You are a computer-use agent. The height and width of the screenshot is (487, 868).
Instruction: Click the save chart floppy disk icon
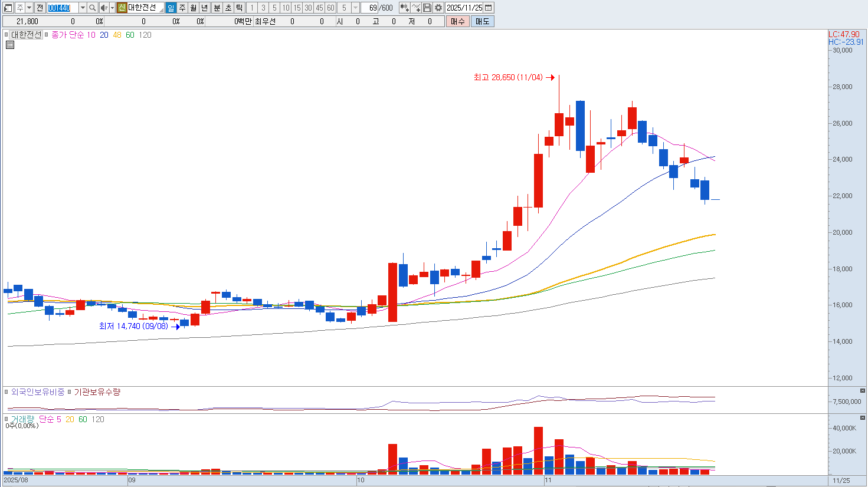[x=427, y=8]
